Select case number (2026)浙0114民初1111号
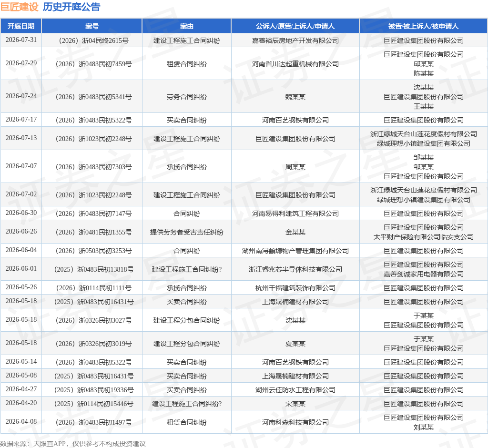Screen dimensions: 488x448 coord(94,288)
